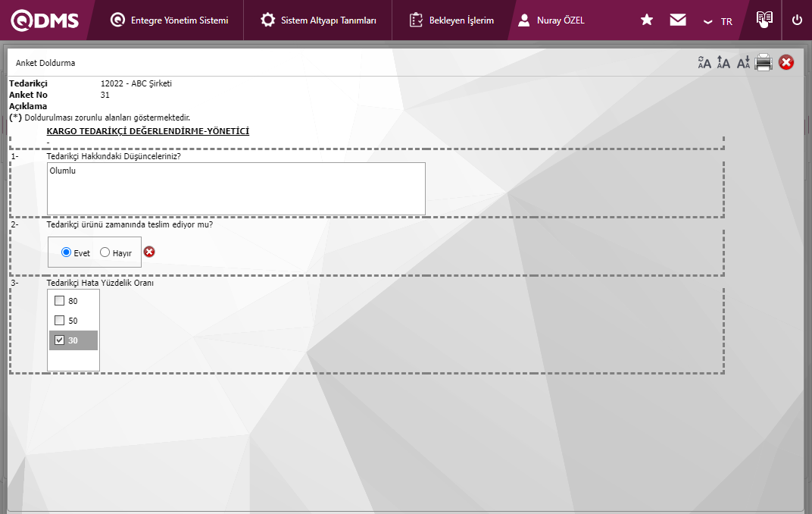The image size is (812, 514).
Task: Click the KARGO TEDARİKÇİ DEĞERLENDİRME-YÖNETİCİ title
Action: pyautogui.click(x=148, y=131)
